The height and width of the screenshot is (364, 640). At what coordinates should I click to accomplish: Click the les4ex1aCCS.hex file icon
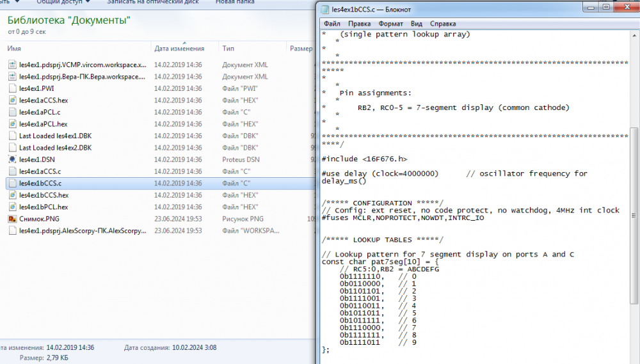coord(12,100)
